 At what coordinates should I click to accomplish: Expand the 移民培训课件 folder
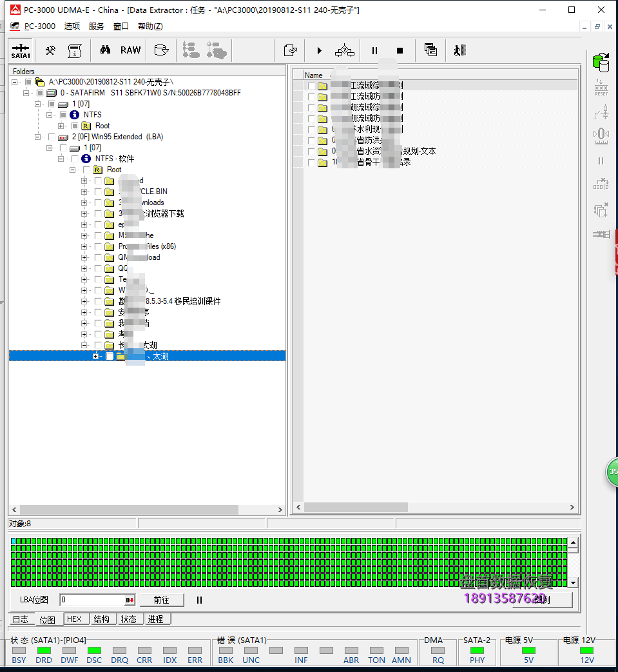click(x=84, y=301)
